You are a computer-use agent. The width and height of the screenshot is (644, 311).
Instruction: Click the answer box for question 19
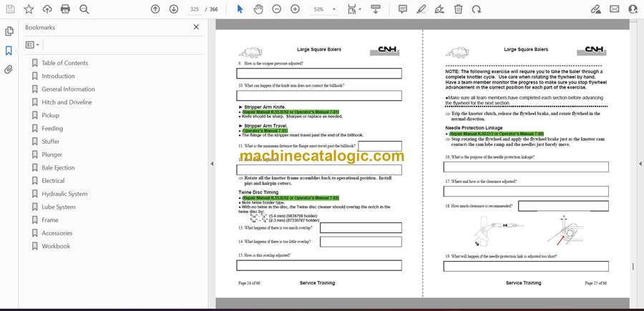526,266
